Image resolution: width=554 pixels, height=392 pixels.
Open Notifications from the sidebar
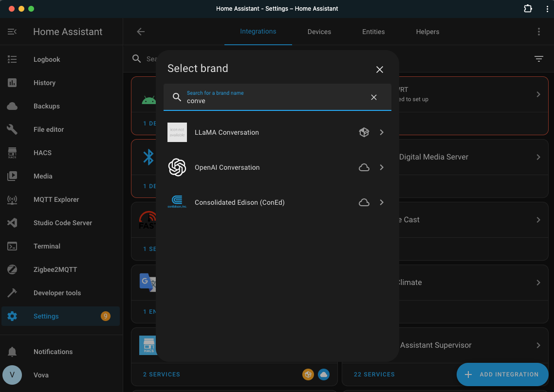[53, 352]
